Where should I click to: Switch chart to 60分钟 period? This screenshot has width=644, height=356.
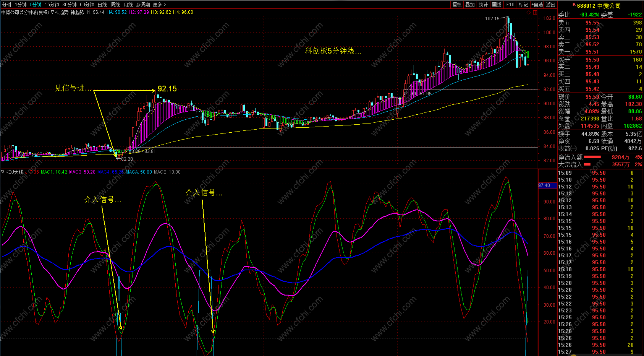(x=87, y=5)
